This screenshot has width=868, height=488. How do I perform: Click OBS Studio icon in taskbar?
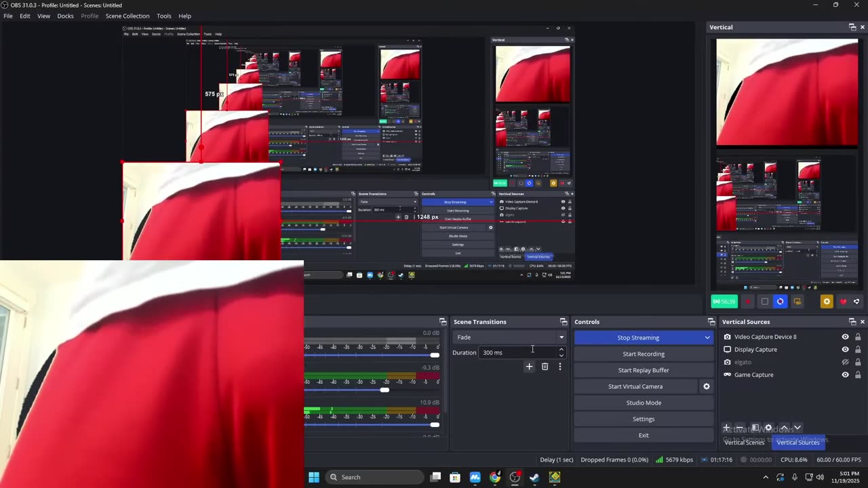[515, 477]
